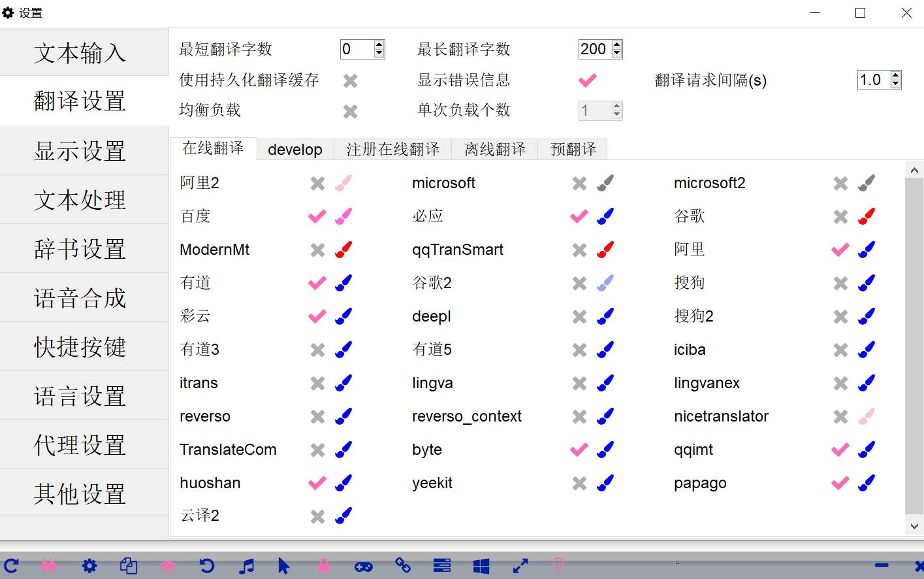Open color picker brush for 谷歌
Screen dimensions: 924x579
[x=867, y=216]
